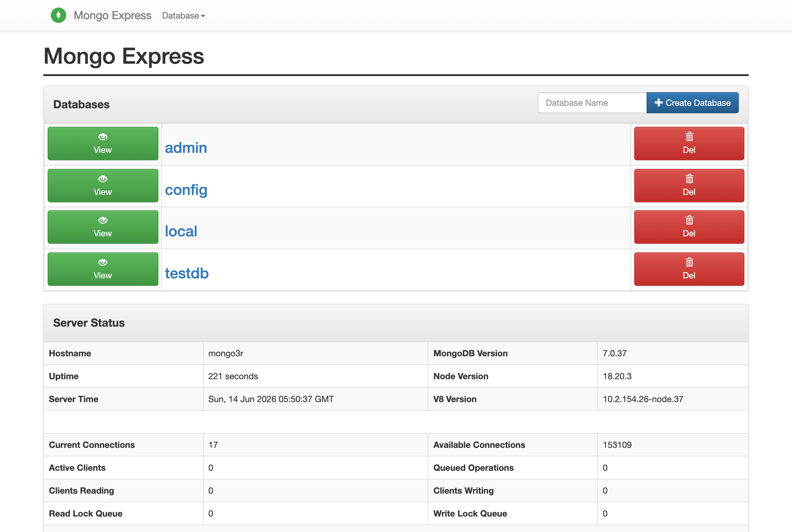Click the Available Connections label
This screenshot has height=532, width=792.
(x=479, y=445)
